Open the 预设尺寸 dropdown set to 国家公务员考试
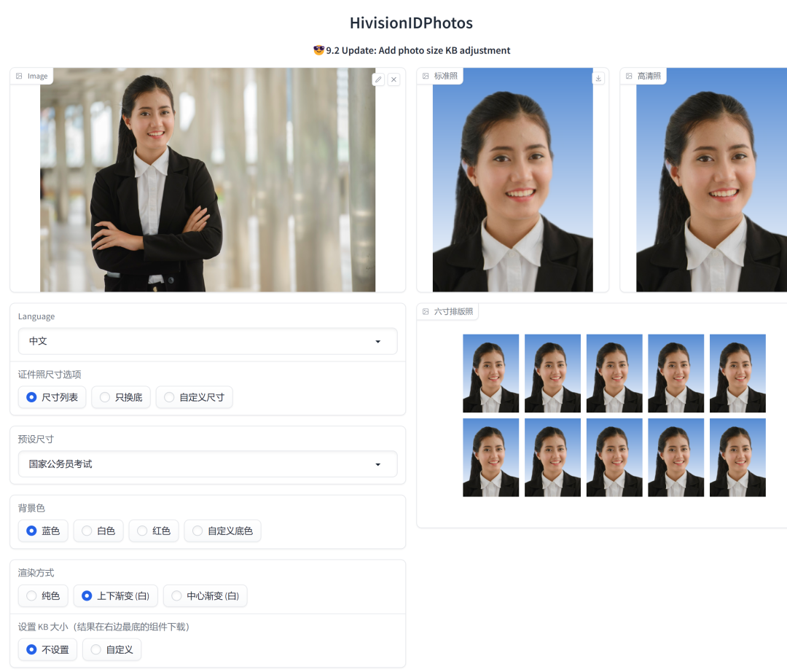The width and height of the screenshot is (787, 672). [208, 464]
